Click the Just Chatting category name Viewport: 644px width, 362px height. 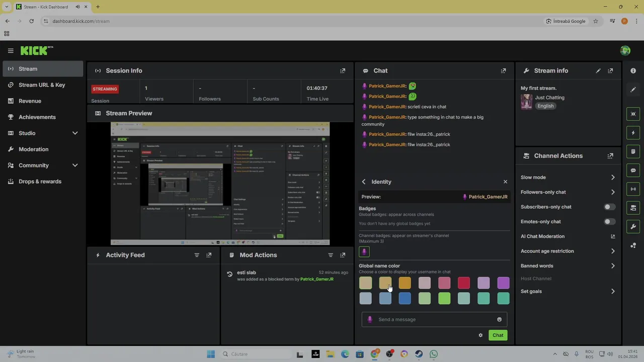click(x=549, y=98)
